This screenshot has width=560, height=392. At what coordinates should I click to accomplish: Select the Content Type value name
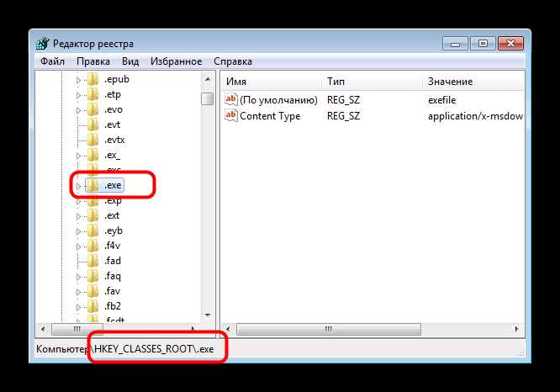(x=270, y=116)
